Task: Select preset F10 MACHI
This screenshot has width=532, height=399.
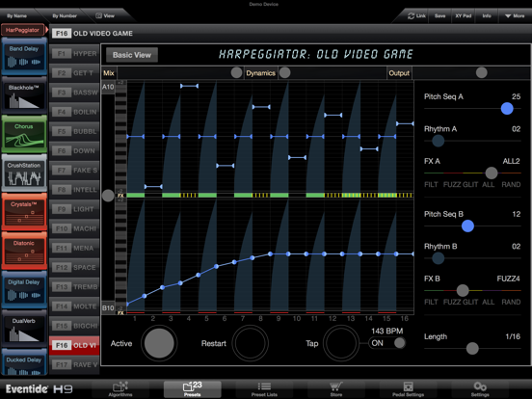Action: coord(74,228)
